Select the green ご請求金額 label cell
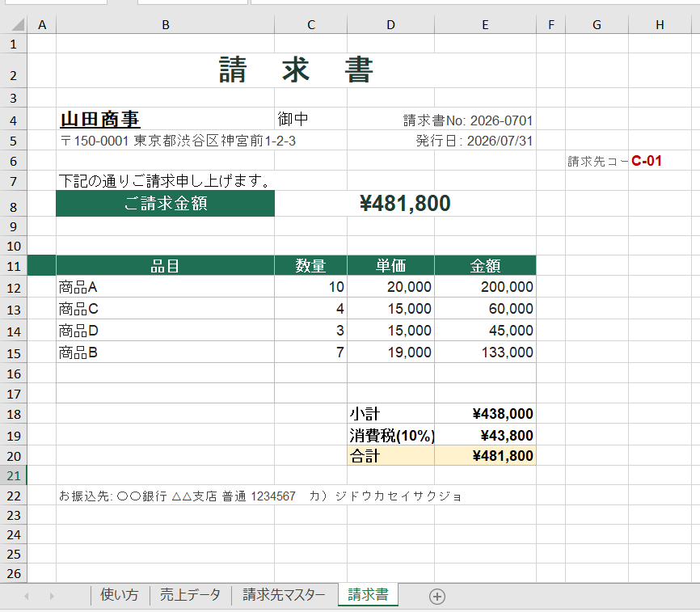Image resolution: width=700 pixels, height=612 pixels. [165, 204]
